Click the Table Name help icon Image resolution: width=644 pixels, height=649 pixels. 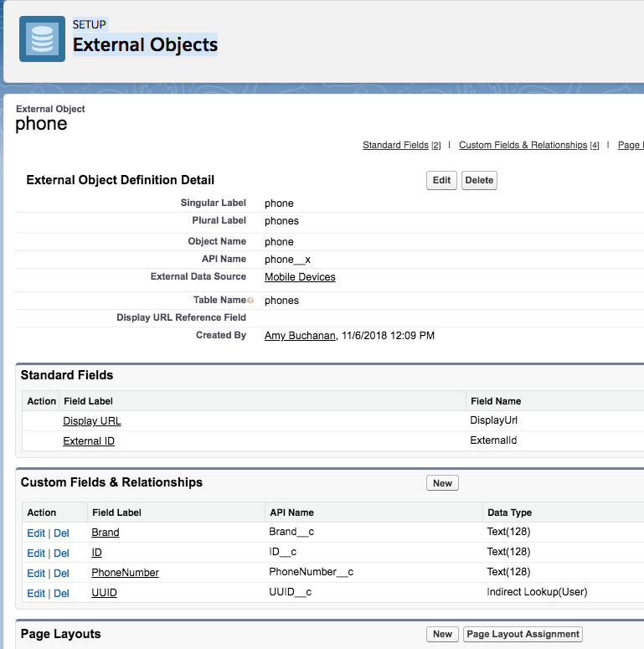pos(250,301)
